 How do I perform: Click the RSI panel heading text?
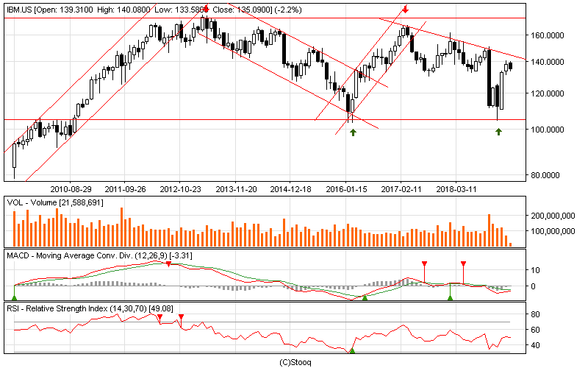[x=90, y=308]
